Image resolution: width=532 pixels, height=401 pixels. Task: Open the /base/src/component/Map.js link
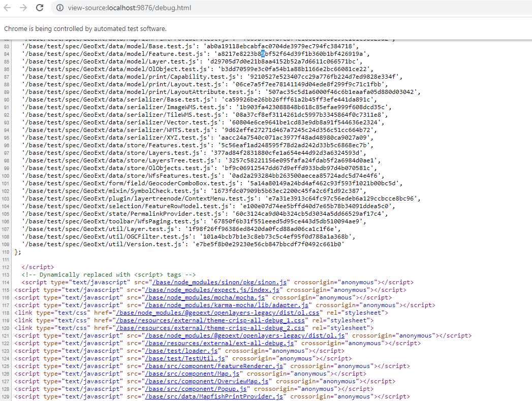pyautogui.click(x=193, y=374)
